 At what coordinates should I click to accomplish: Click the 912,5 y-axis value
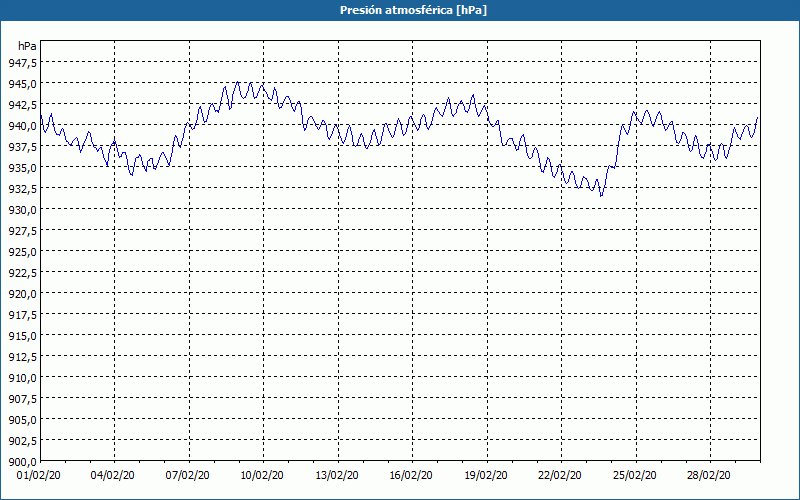(22, 357)
